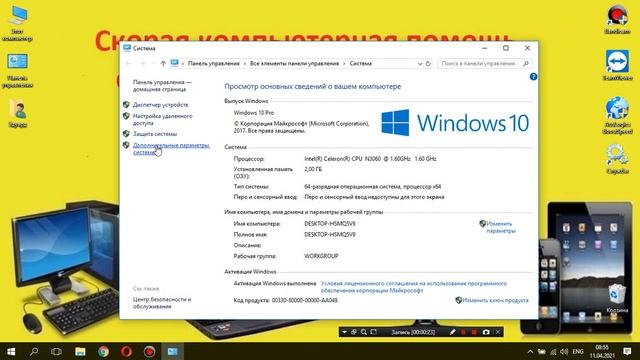Open the Windows Start menu
The height and width of the screenshot is (360, 640).
click(x=11, y=351)
